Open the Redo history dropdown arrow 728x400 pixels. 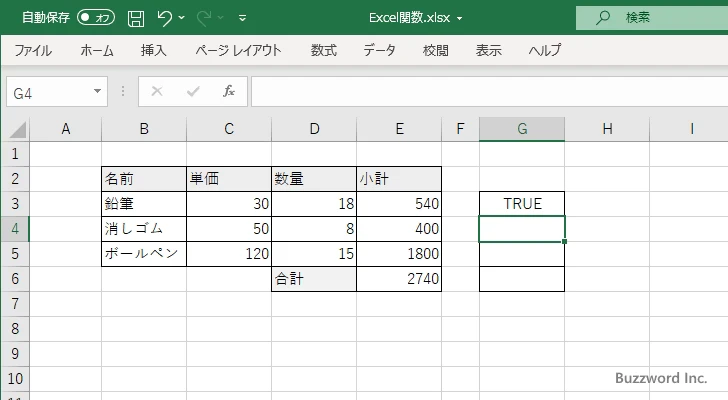click(221, 18)
